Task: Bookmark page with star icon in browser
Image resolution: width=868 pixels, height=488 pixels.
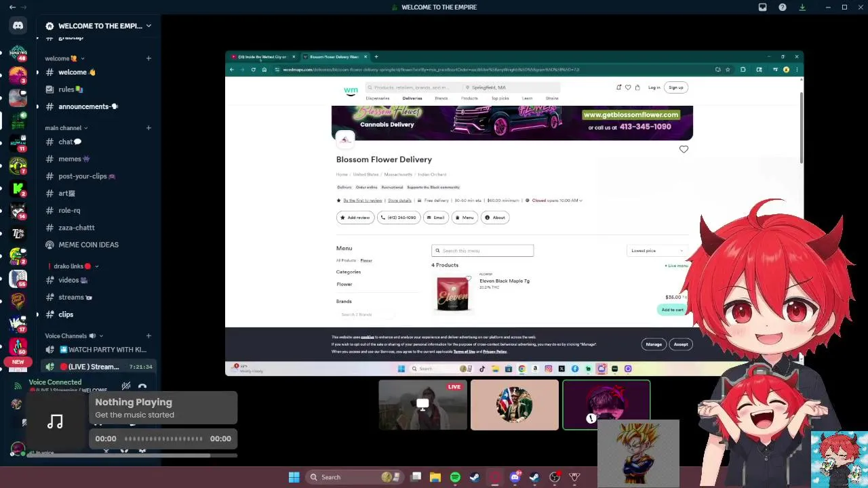Action: tap(728, 69)
